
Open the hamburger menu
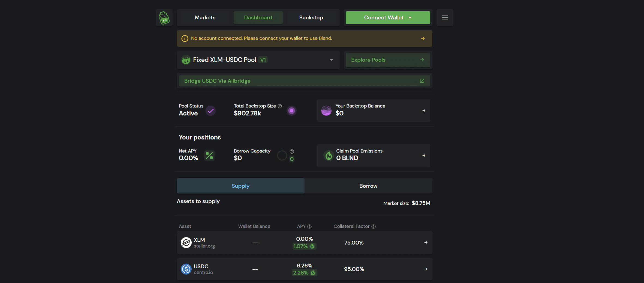(445, 18)
